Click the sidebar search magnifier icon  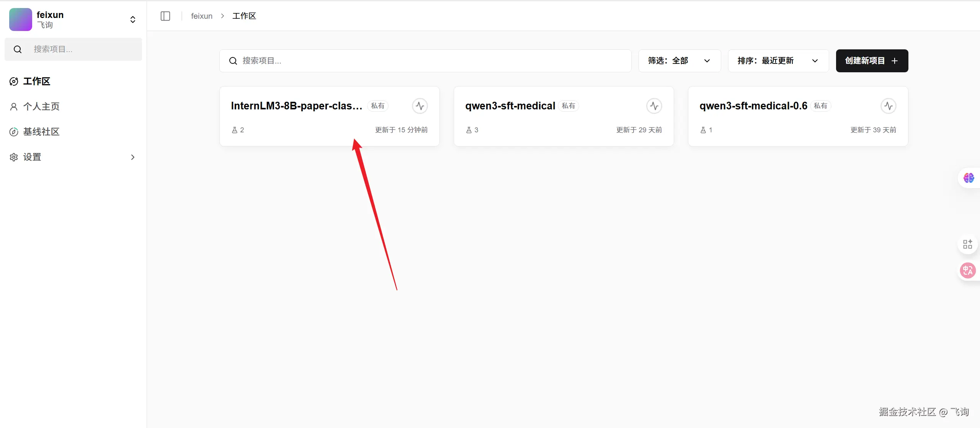pos(18,49)
